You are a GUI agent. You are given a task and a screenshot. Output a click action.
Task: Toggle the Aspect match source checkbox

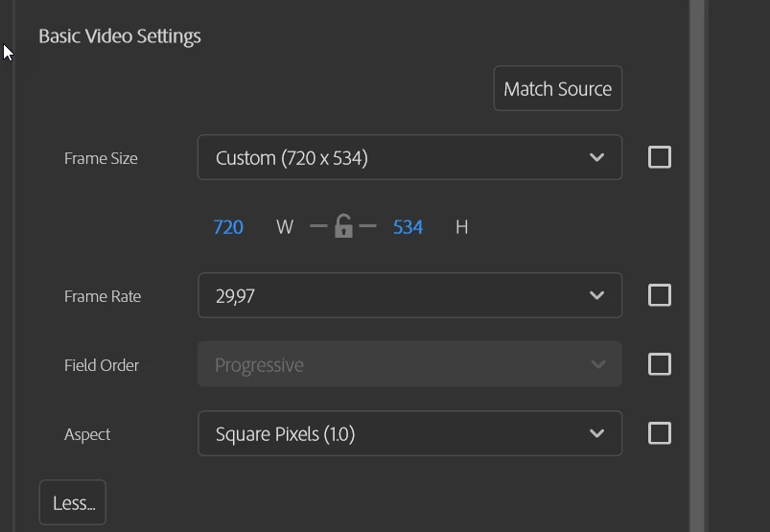[x=660, y=433]
